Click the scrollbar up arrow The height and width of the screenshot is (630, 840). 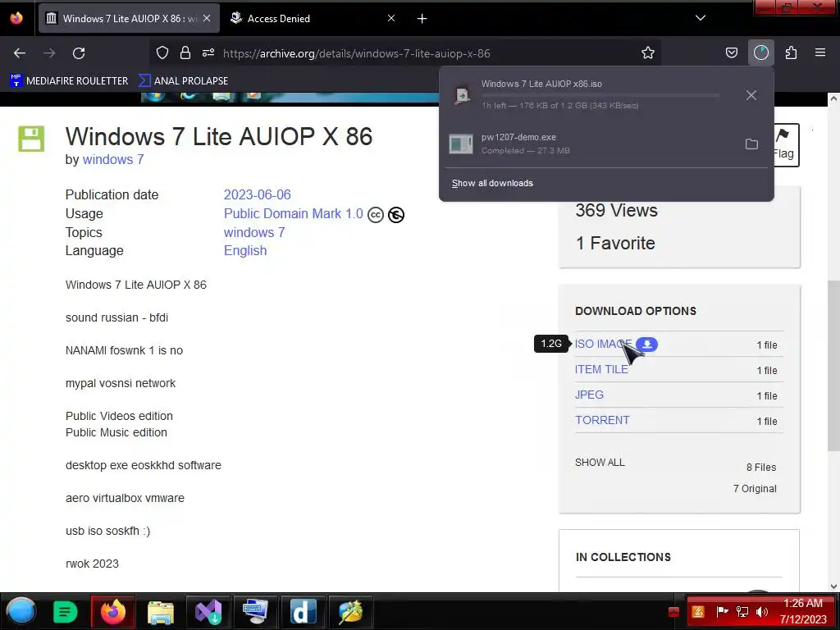click(x=833, y=98)
